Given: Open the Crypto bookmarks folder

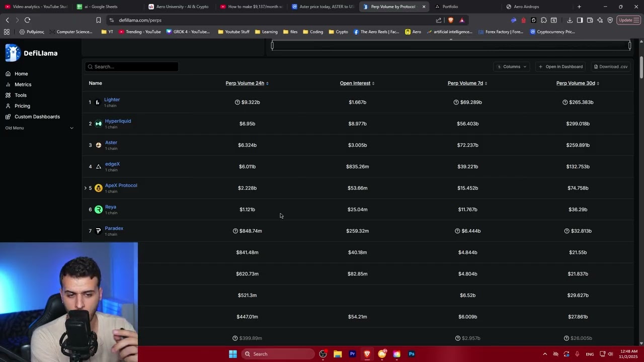Looking at the screenshot, I should [x=339, y=32].
